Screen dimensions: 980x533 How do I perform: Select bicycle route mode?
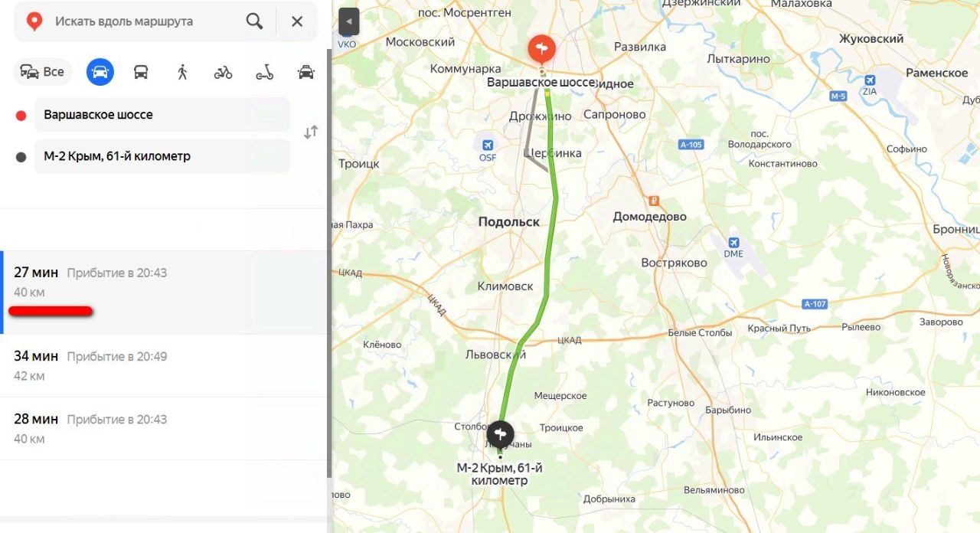223,72
